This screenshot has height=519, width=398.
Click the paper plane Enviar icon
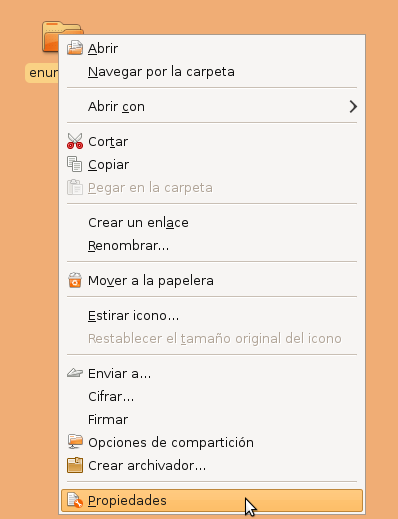(75, 373)
